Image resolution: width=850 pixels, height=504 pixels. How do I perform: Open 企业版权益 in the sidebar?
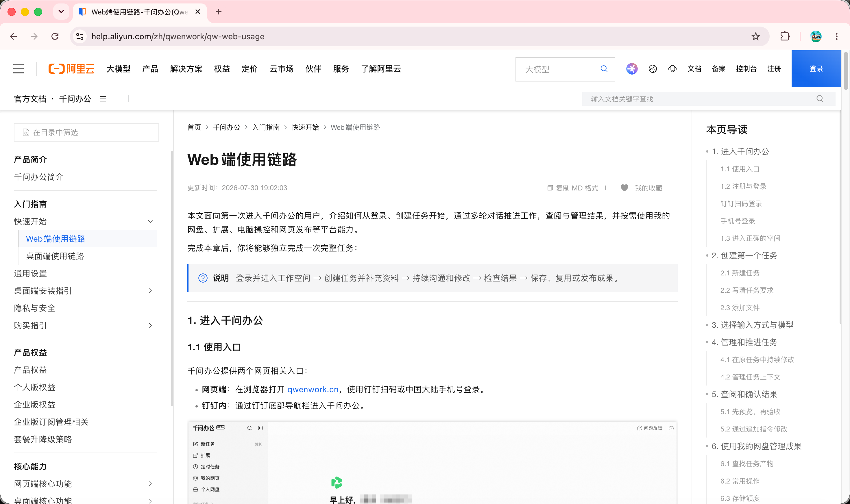tap(35, 405)
